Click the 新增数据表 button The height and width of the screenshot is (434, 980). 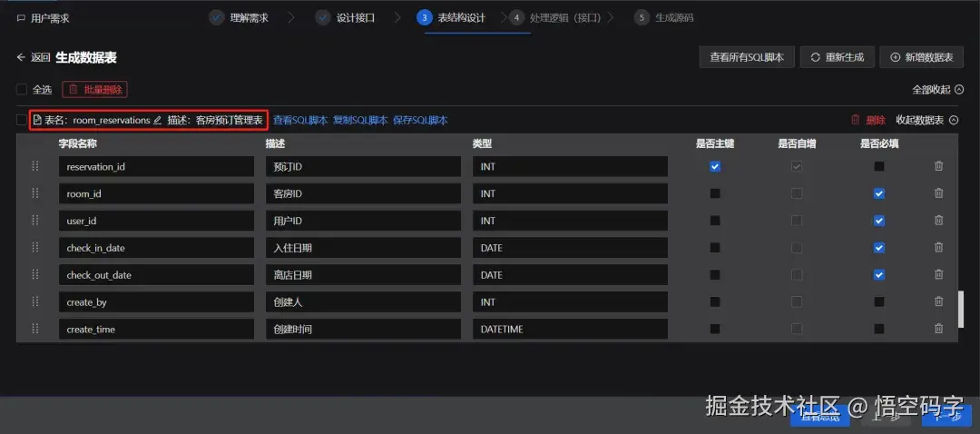coord(921,57)
